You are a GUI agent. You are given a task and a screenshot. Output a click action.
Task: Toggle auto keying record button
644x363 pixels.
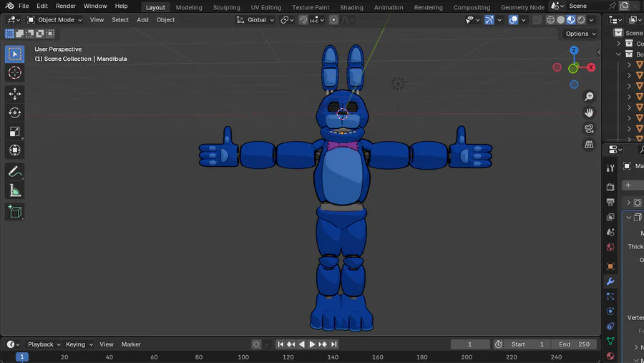click(x=256, y=344)
